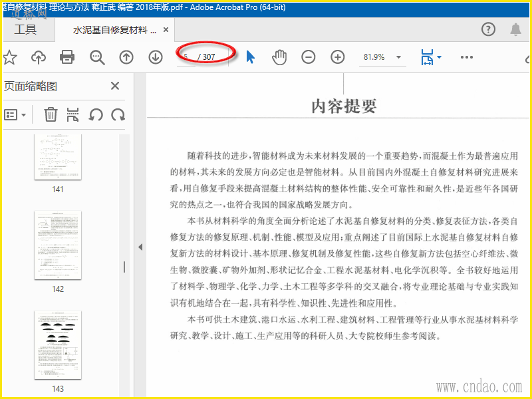Viewport: 532px width, 399px height.
Task: Open the Help question mark icon
Action: pos(488,29)
